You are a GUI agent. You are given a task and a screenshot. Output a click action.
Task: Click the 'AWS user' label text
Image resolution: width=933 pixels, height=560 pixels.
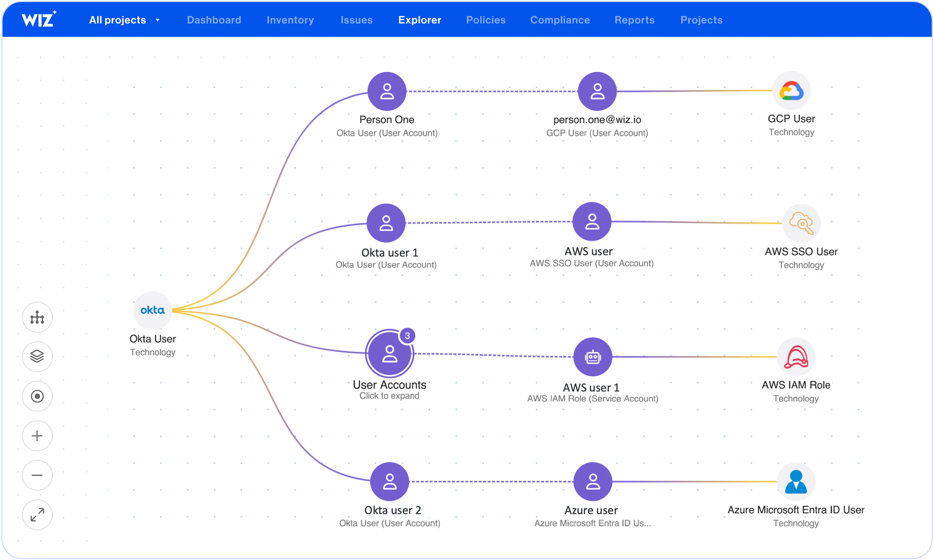pyautogui.click(x=588, y=251)
